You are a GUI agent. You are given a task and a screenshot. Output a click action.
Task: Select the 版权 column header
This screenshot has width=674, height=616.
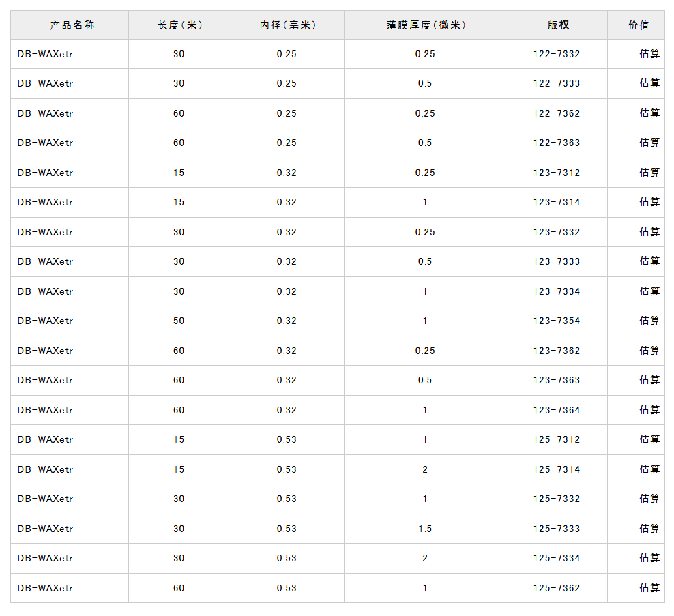coord(557,25)
